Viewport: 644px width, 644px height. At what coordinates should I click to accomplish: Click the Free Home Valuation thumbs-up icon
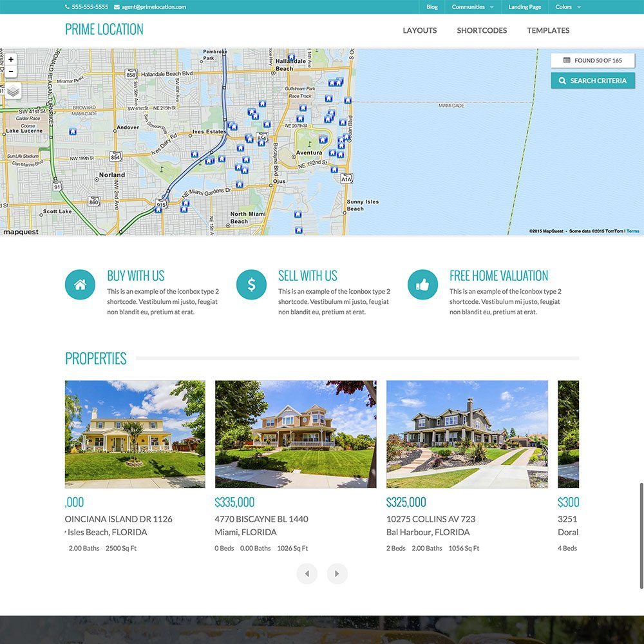[422, 284]
